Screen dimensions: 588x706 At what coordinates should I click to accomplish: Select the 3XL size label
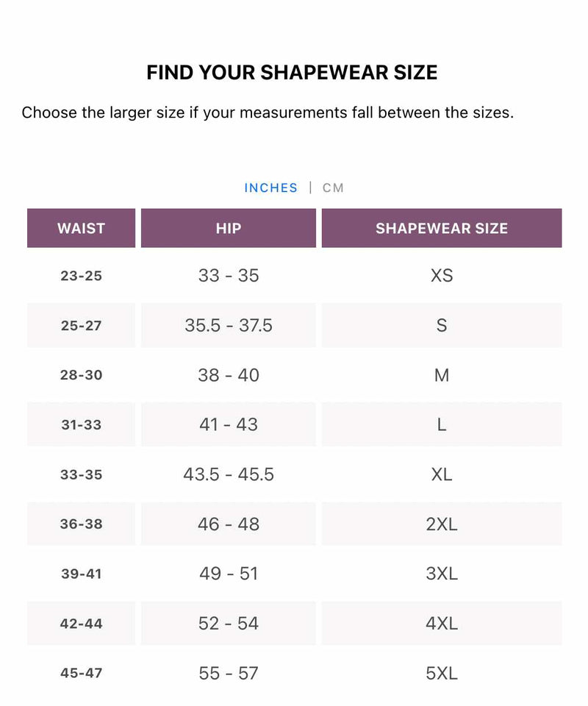point(442,574)
